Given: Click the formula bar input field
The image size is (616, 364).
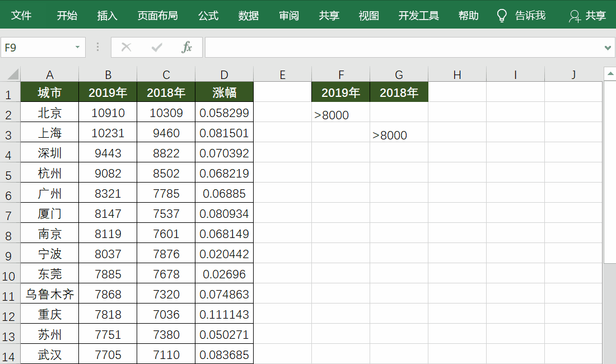Looking at the screenshot, I should click(405, 48).
